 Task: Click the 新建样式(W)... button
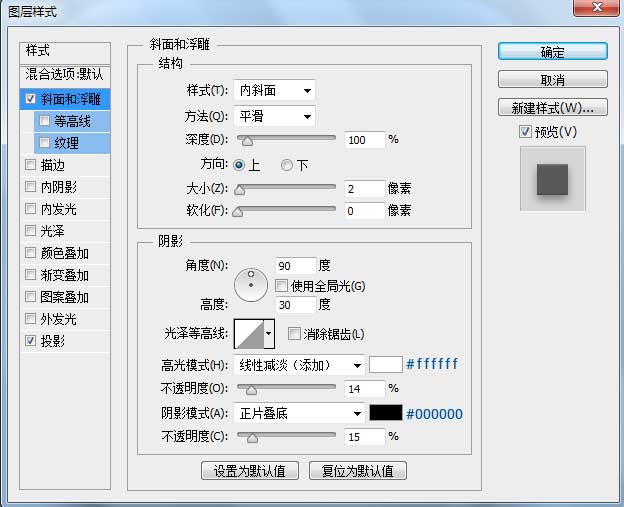[x=553, y=107]
